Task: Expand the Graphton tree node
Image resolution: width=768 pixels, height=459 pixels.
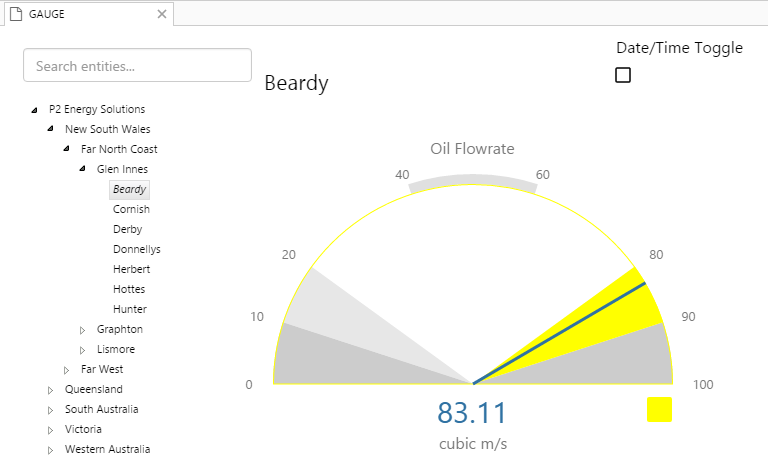Action: click(83, 330)
